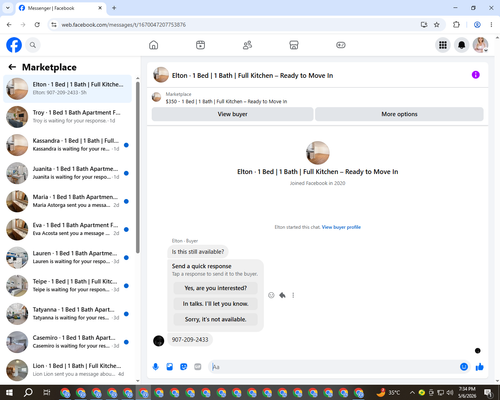Open the Friends icon
The width and height of the screenshot is (500, 400).
tap(247, 45)
